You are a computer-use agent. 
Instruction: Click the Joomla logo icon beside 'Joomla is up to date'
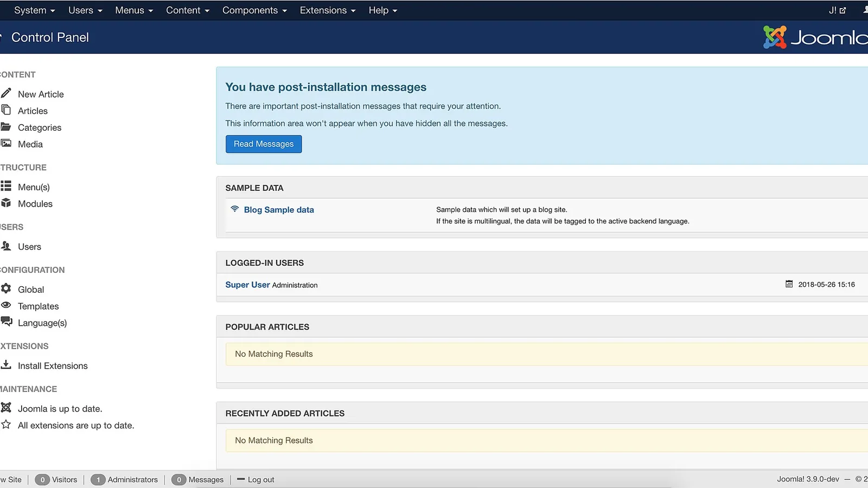[x=6, y=407]
